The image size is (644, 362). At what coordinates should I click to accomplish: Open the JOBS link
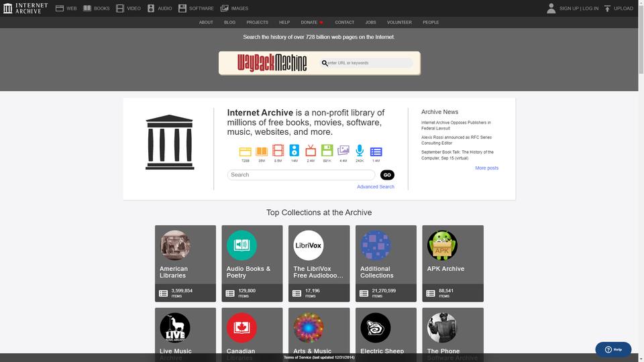tap(370, 22)
